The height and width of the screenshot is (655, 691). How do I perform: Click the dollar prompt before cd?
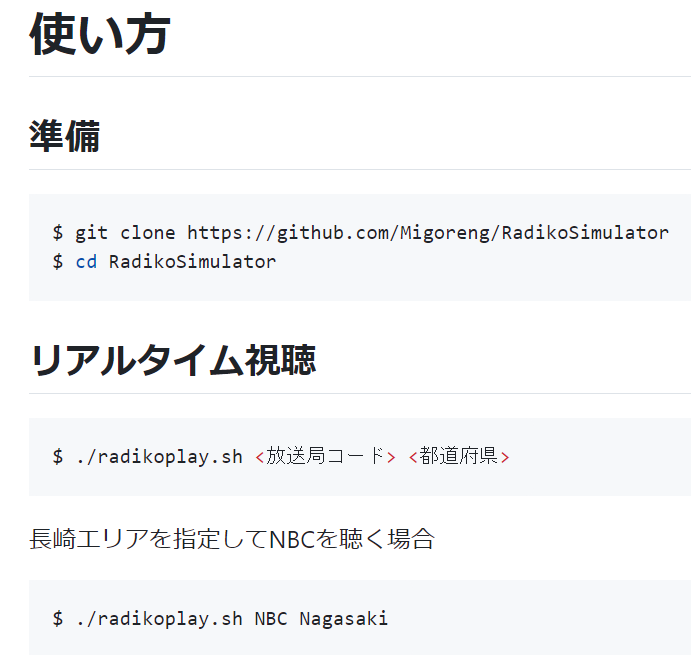pos(58,262)
